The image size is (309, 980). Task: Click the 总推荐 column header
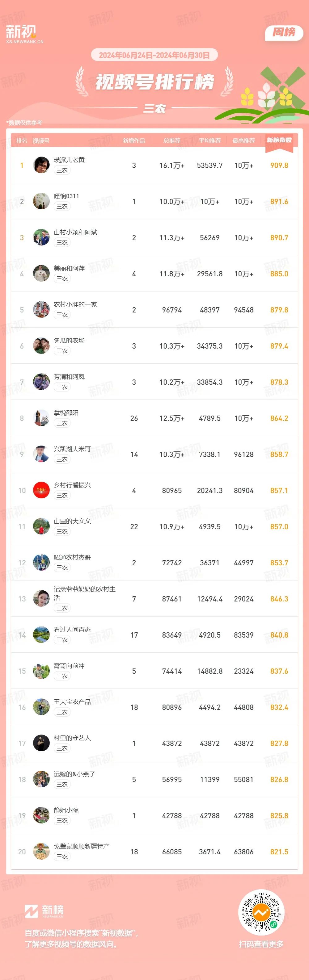pos(172,141)
